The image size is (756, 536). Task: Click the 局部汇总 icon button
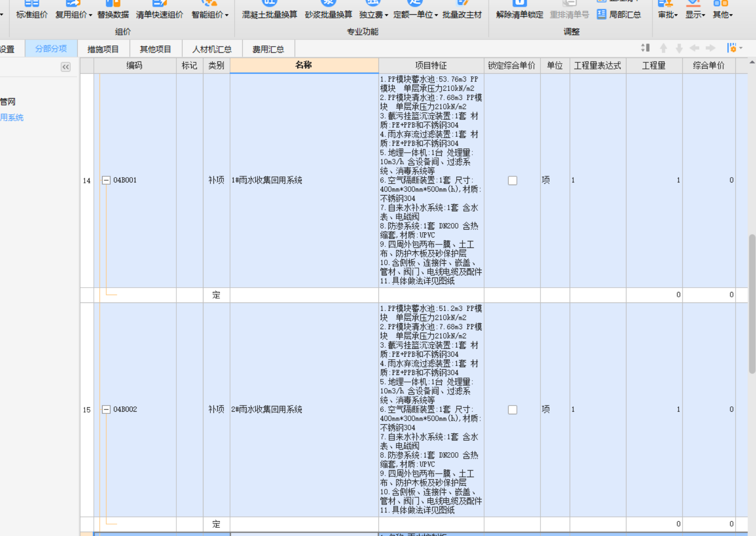point(619,14)
